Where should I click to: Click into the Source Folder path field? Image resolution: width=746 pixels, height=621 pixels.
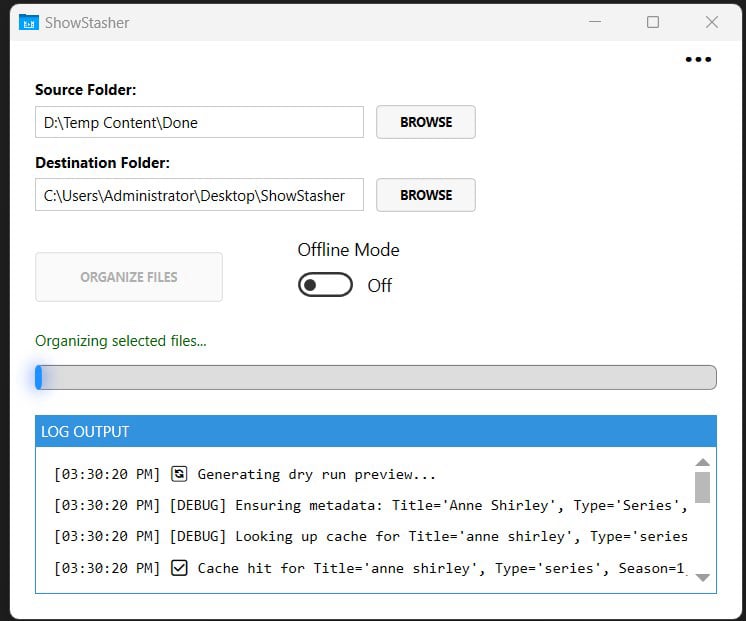[x=199, y=122]
